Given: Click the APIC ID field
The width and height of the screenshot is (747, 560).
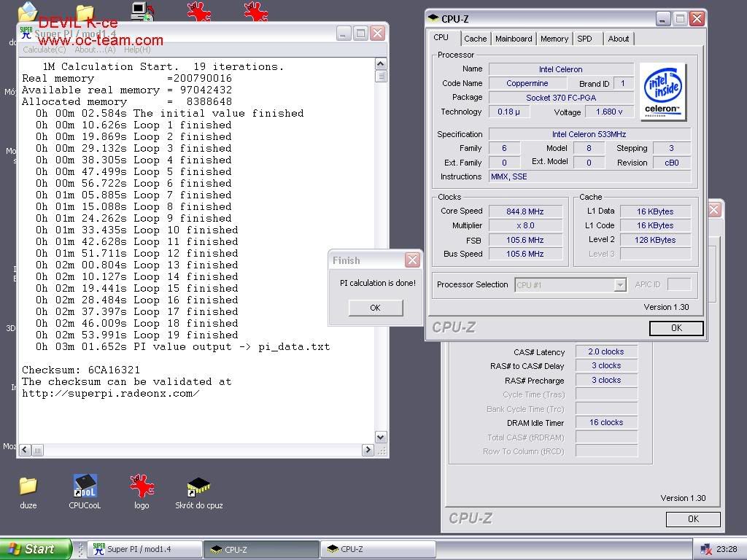Looking at the screenshot, I should click(679, 284).
